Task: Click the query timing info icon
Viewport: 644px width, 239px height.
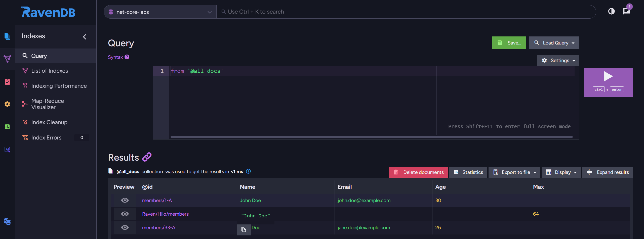Action: tap(248, 171)
